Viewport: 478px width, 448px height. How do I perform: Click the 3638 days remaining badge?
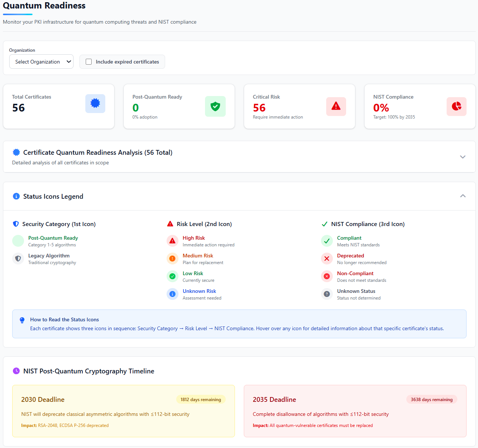431,400
